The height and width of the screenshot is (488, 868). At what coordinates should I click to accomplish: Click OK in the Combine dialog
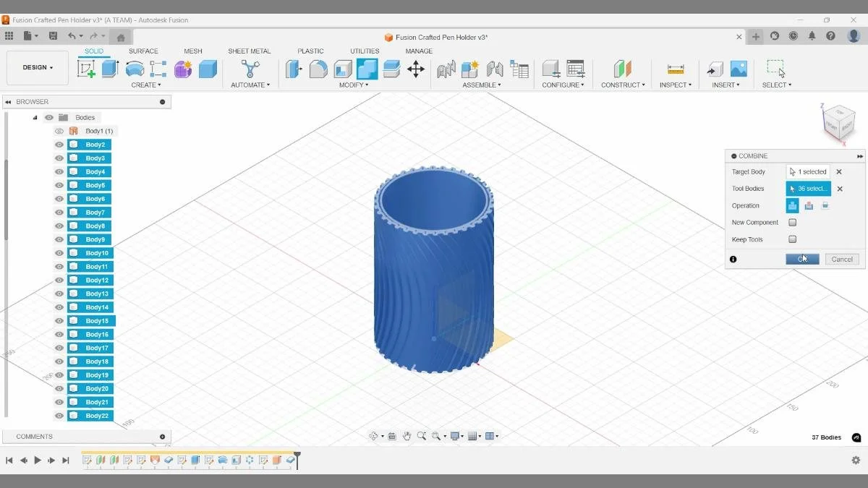(x=801, y=259)
